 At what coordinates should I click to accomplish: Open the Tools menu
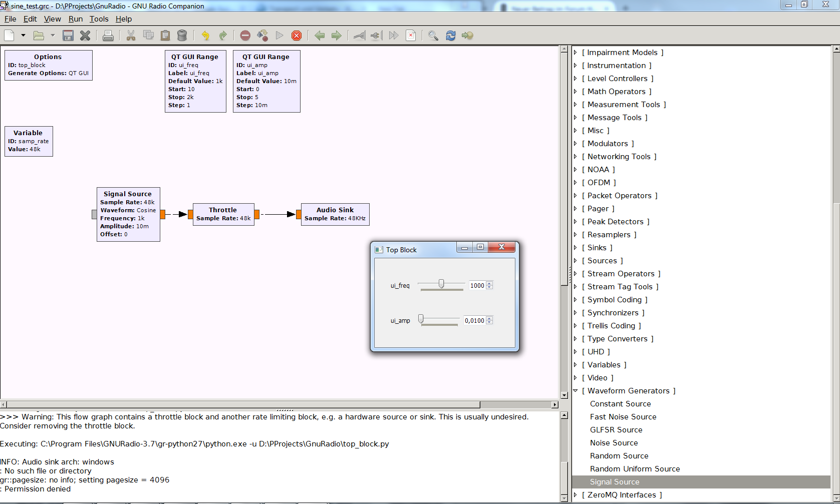coord(99,19)
